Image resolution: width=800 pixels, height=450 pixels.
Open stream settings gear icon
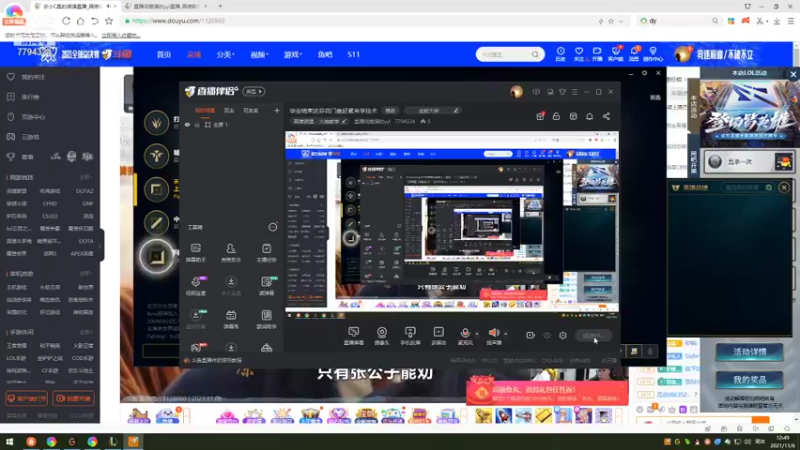pyautogui.click(x=562, y=335)
